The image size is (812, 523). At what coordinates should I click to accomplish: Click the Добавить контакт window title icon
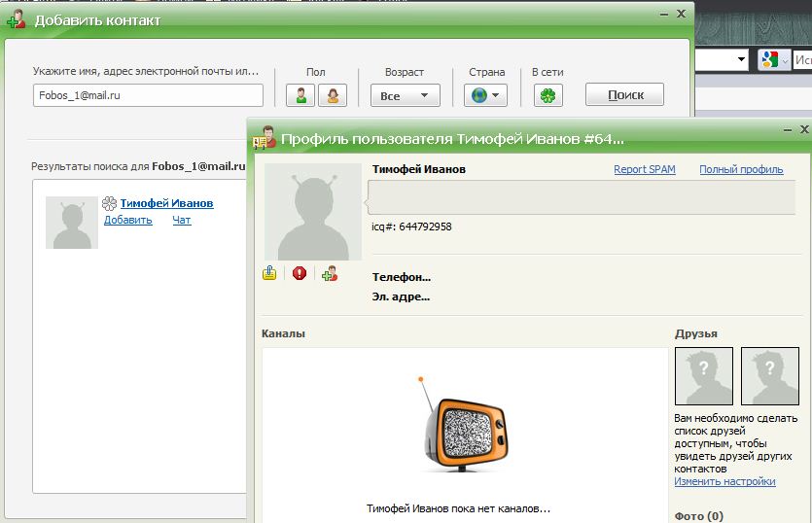[x=17, y=18]
